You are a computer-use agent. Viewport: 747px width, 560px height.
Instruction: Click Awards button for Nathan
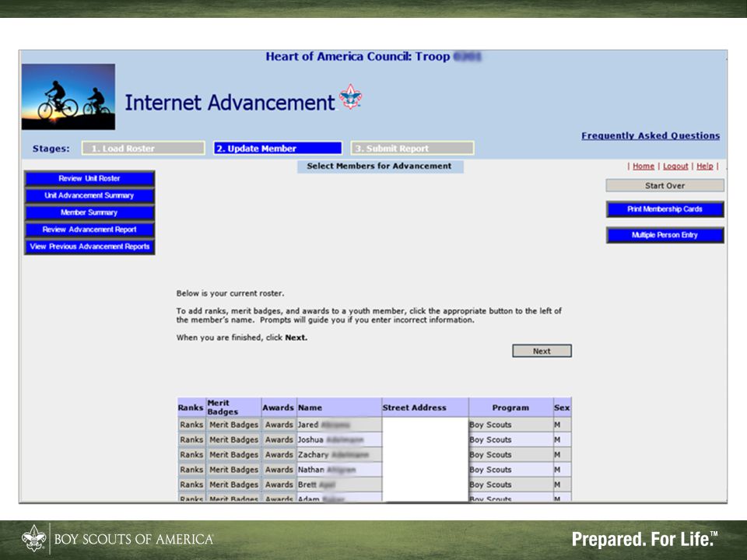point(279,470)
